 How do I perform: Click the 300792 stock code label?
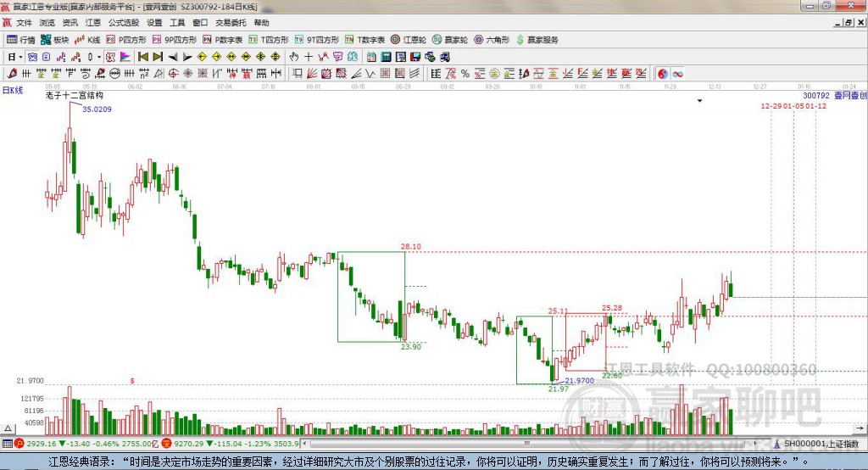click(x=816, y=96)
